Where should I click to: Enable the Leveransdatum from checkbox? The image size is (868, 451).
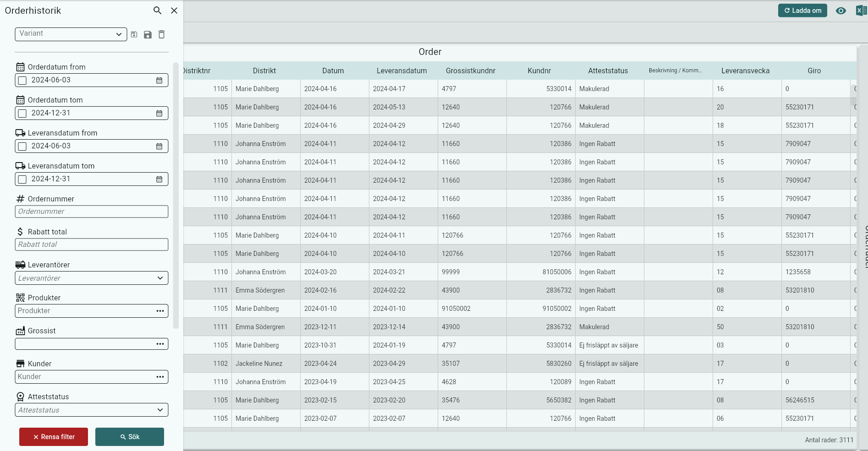pos(22,147)
